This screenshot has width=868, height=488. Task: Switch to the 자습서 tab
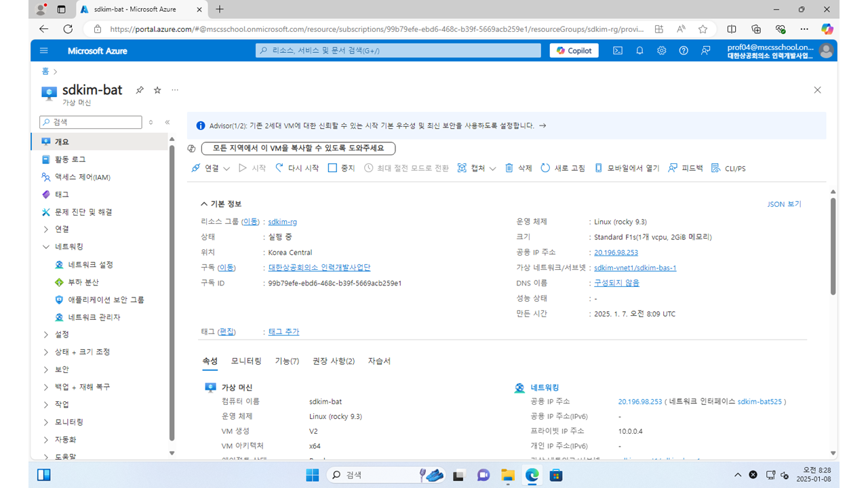coord(379,361)
